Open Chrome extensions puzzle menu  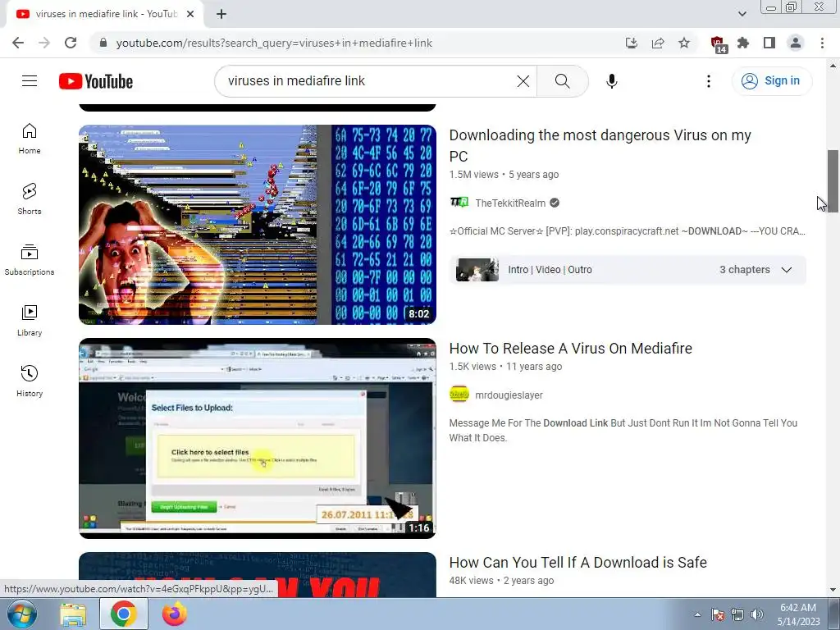point(743,43)
